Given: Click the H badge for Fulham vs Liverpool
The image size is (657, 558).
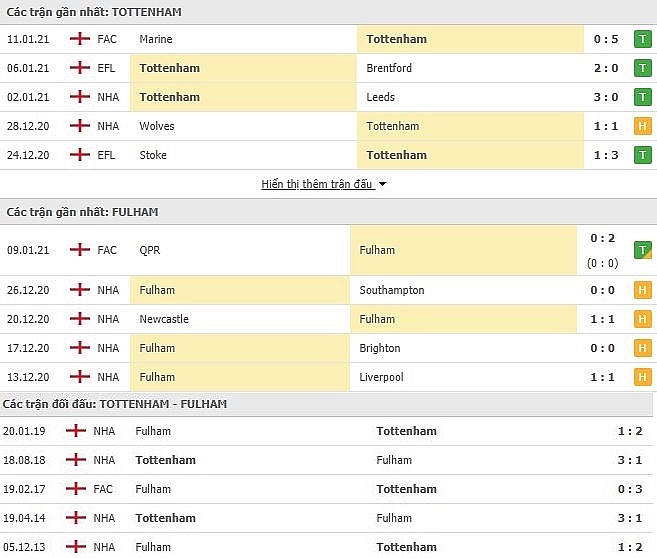Looking at the screenshot, I should (x=642, y=378).
